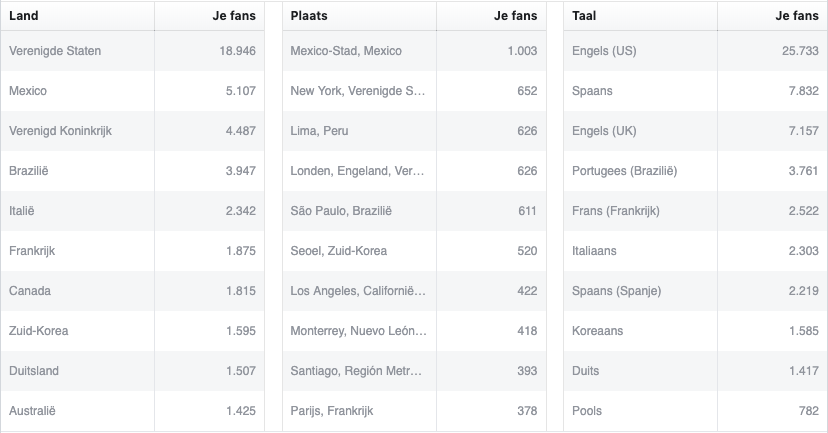The width and height of the screenshot is (828, 433).
Task: Click São Paulo, Brazilië entry
Action: 341,211
